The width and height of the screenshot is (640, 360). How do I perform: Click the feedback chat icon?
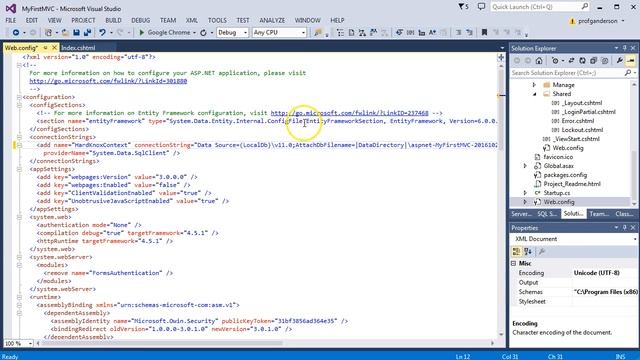point(482,7)
